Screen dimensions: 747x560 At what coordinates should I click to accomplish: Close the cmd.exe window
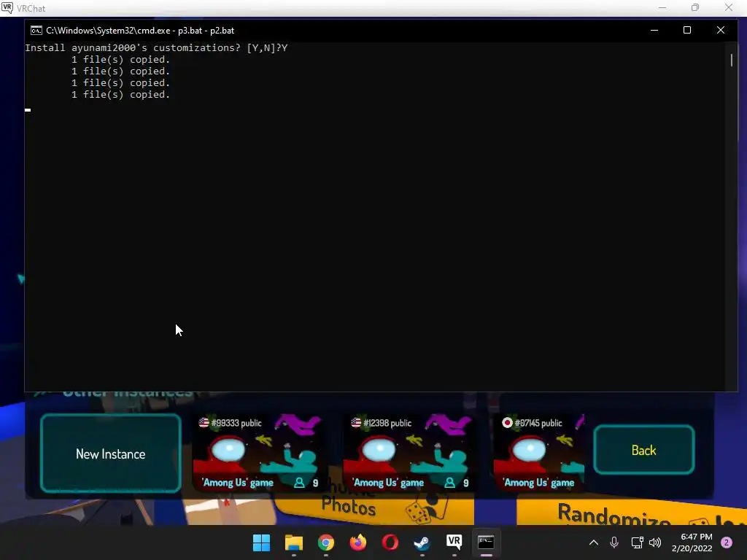pyautogui.click(x=720, y=30)
